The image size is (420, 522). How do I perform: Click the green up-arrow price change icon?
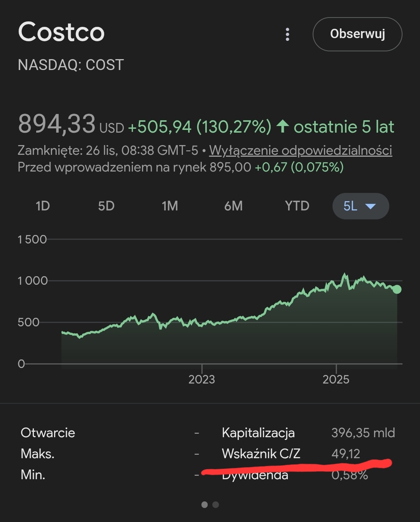click(283, 126)
